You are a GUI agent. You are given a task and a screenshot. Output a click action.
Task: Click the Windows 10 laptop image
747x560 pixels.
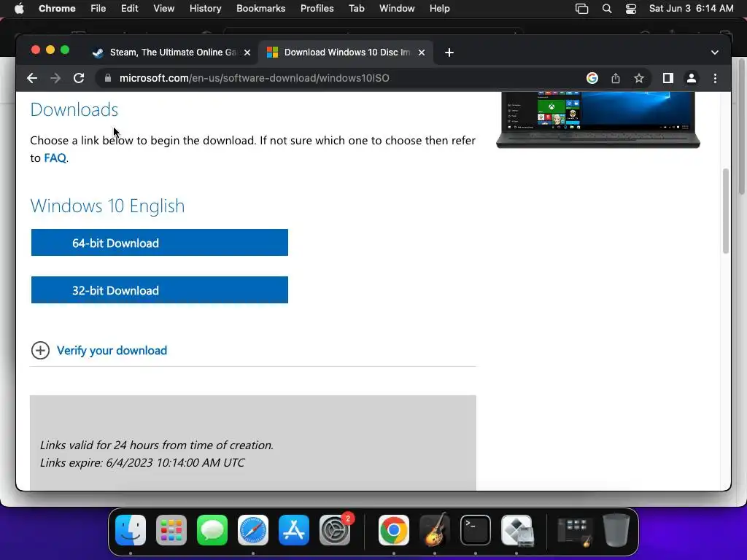click(x=598, y=120)
